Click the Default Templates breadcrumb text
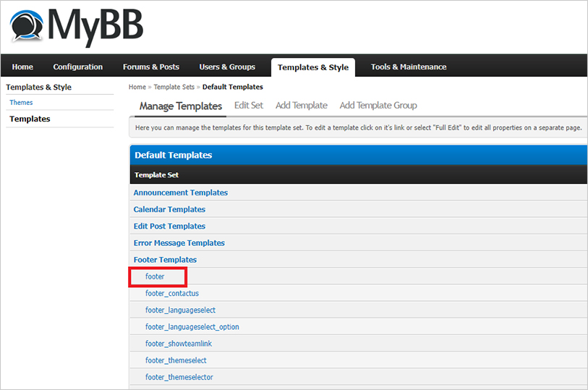Image resolution: width=588 pixels, height=390 pixels. tap(232, 87)
